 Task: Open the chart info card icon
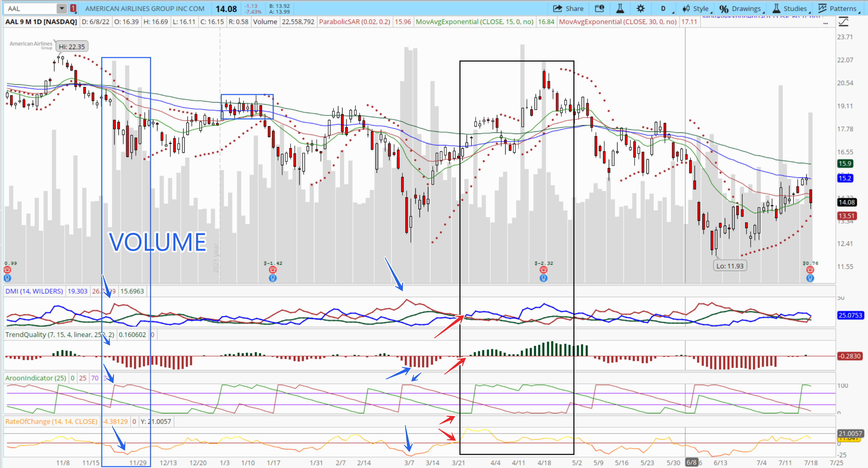599,8
